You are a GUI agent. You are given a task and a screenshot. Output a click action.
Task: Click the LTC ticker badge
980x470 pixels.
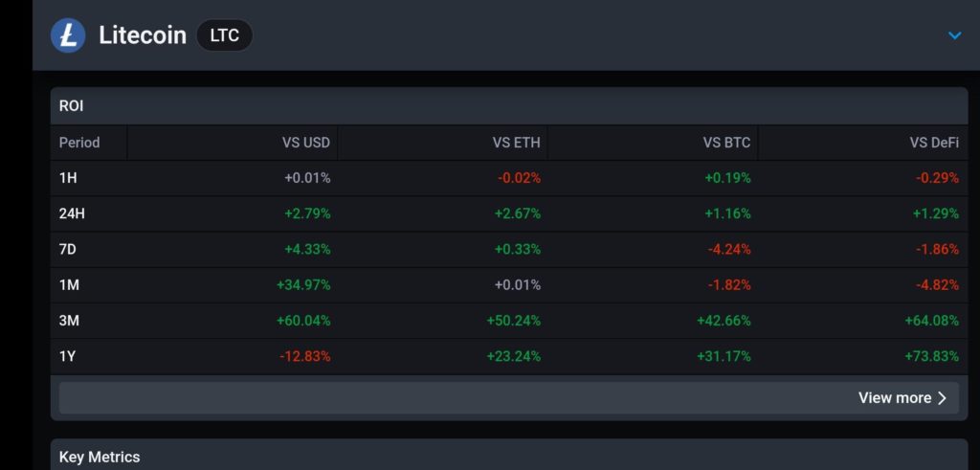[224, 35]
